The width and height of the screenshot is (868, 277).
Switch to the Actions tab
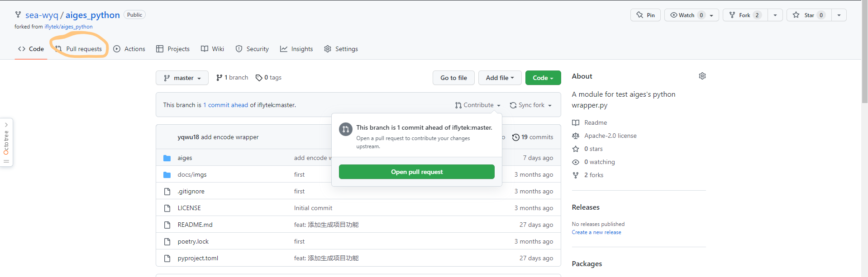(129, 49)
